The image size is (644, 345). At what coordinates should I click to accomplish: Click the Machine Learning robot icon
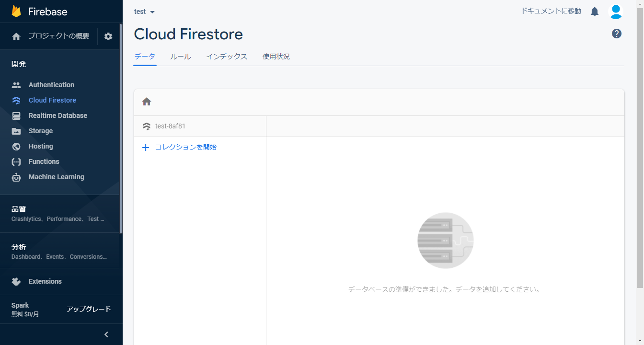(16, 177)
